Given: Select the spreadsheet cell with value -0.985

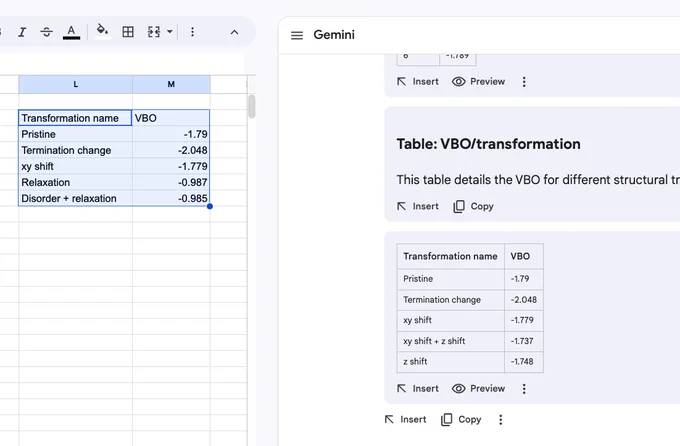Looking at the screenshot, I should (x=171, y=198).
